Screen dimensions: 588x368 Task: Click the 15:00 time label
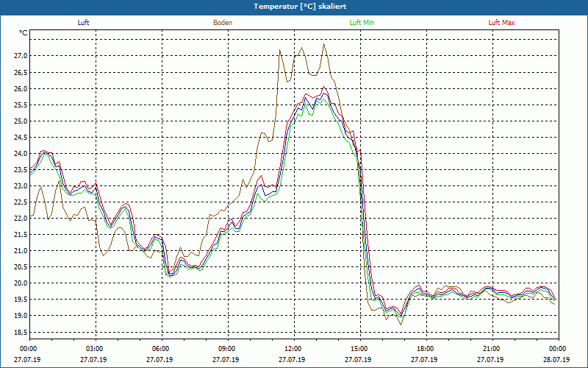click(360, 349)
